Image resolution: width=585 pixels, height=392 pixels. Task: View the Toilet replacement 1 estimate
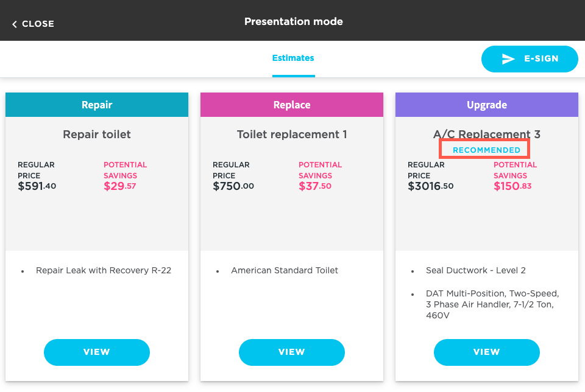pyautogui.click(x=292, y=352)
